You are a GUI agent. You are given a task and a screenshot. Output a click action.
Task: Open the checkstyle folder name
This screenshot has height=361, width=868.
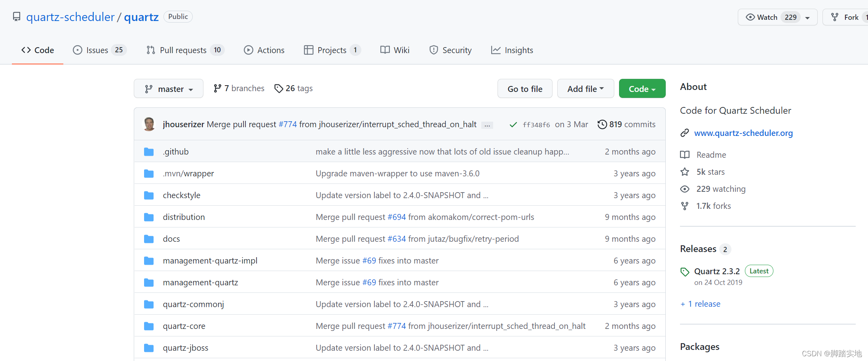182,195
